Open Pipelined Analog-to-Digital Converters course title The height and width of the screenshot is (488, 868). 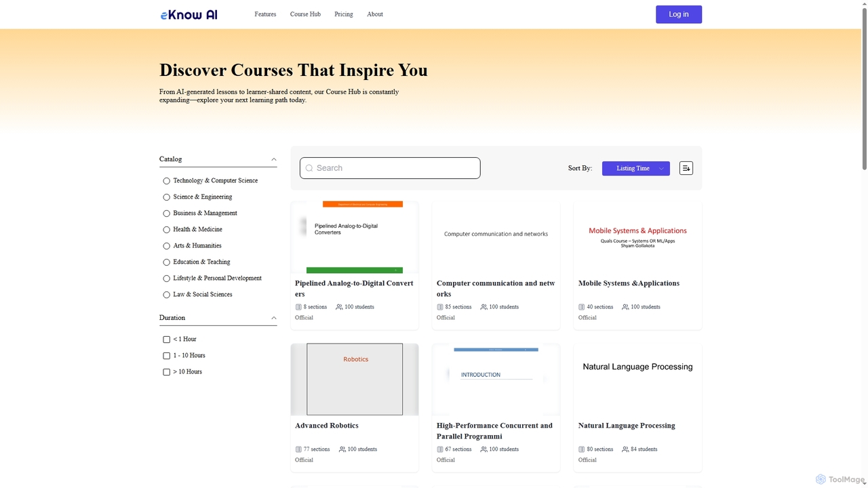pos(354,289)
